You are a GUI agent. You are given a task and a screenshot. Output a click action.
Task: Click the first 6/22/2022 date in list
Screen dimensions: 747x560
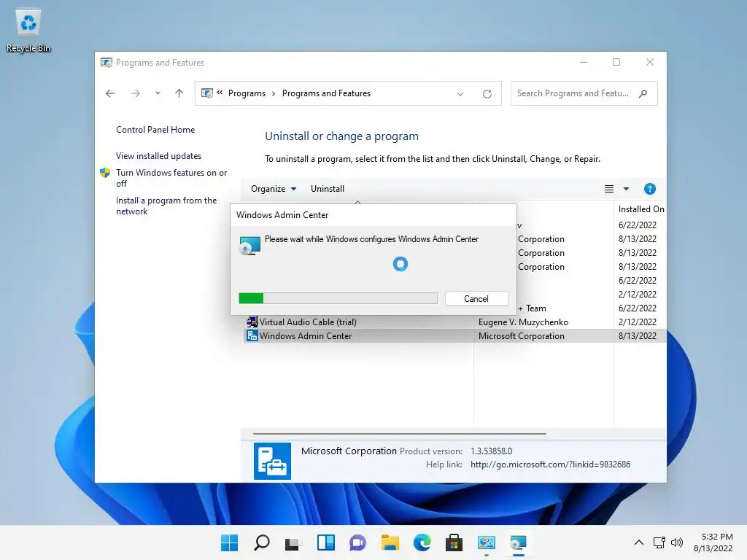point(638,225)
